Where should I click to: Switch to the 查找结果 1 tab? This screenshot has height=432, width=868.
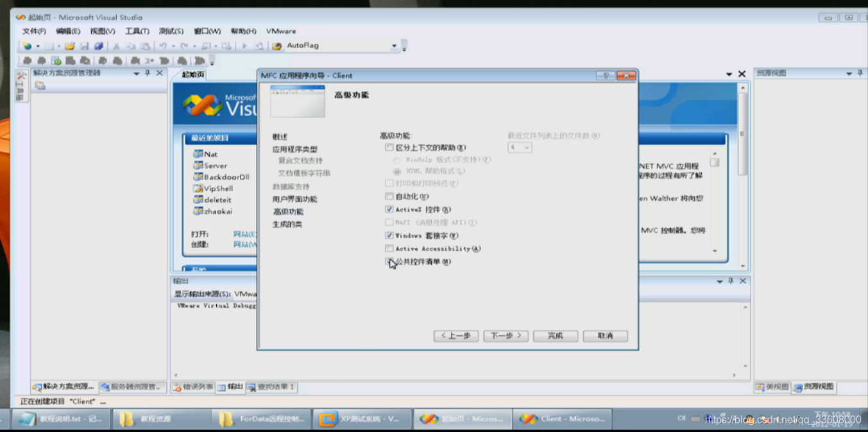click(x=270, y=387)
